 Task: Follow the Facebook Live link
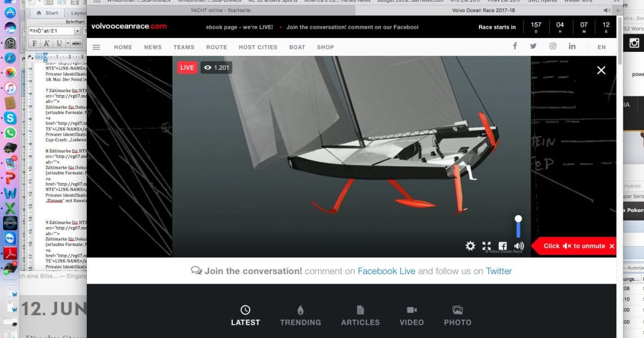click(x=387, y=271)
